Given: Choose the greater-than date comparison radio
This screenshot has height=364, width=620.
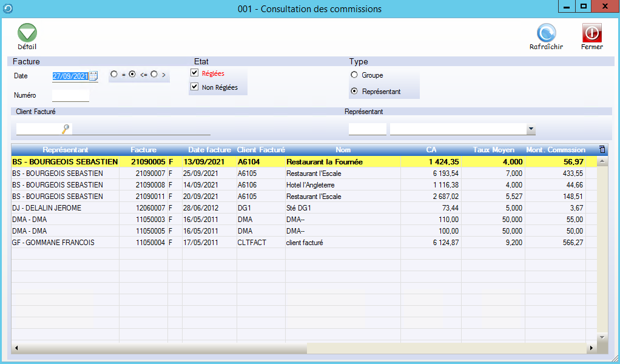Looking at the screenshot, I should [x=154, y=74].
